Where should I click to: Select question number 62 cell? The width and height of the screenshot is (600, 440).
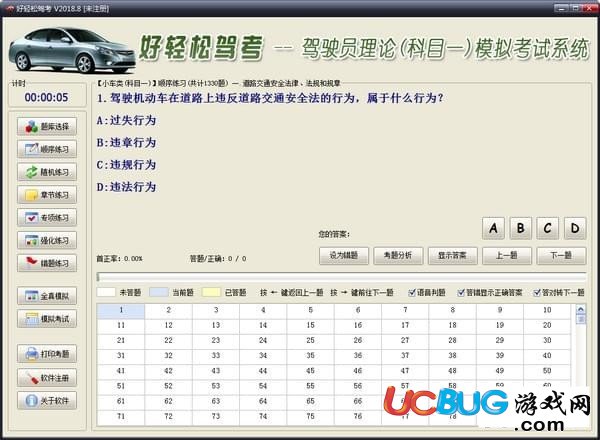[x=168, y=401]
